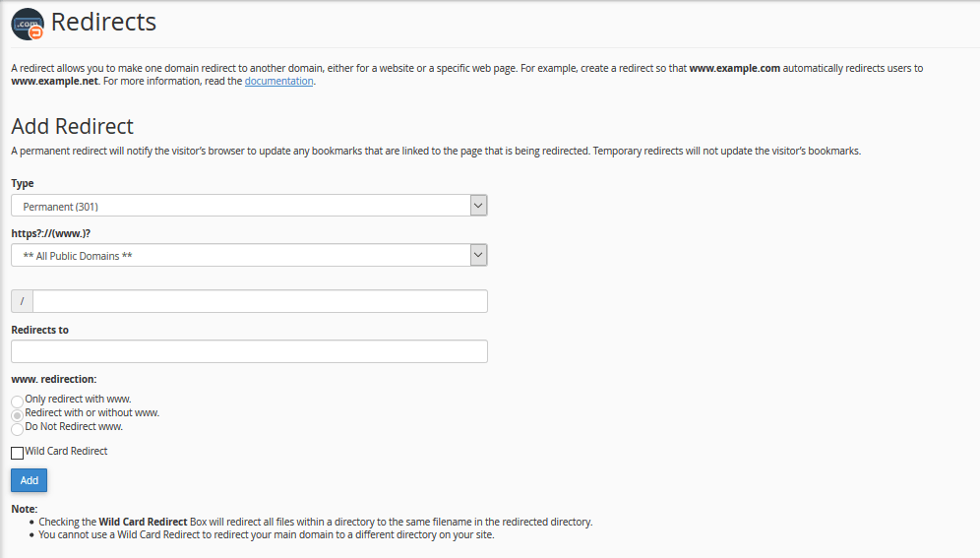Open the Type dropdown showing Permanent (301)
This screenshot has width=980, height=558.
click(241, 206)
